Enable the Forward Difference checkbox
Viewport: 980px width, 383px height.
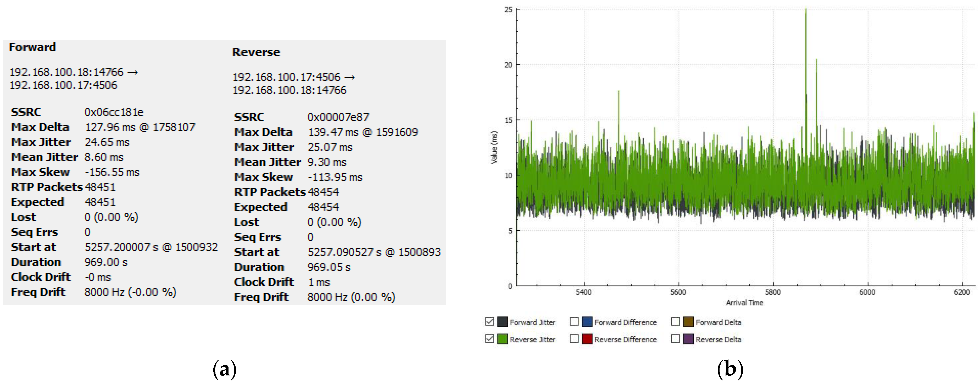click(574, 322)
